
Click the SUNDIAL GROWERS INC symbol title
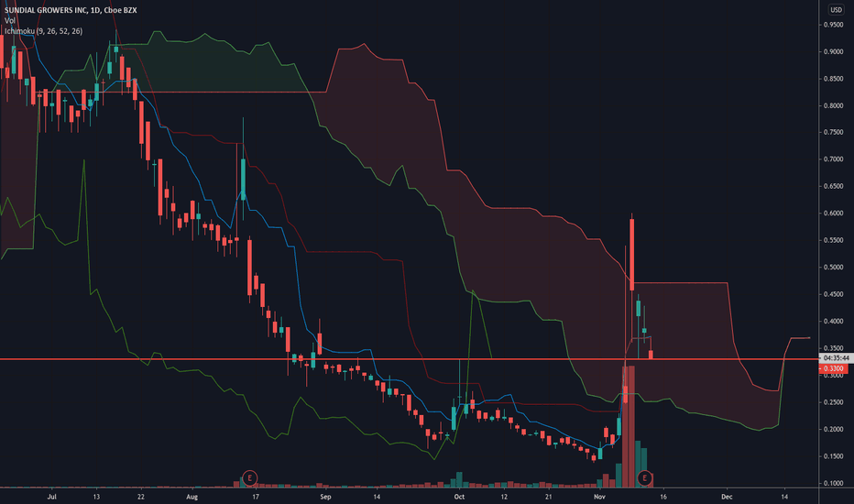pos(71,10)
